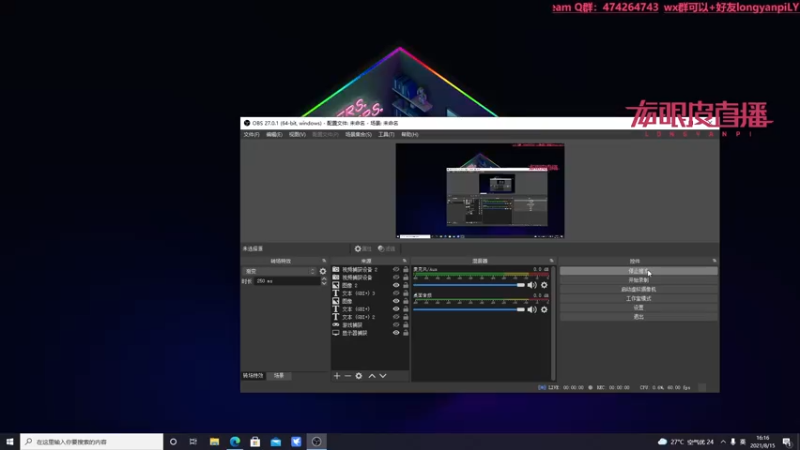This screenshot has width=800, height=450.
Task: Open Mail app from taskbar
Action: 276,442
